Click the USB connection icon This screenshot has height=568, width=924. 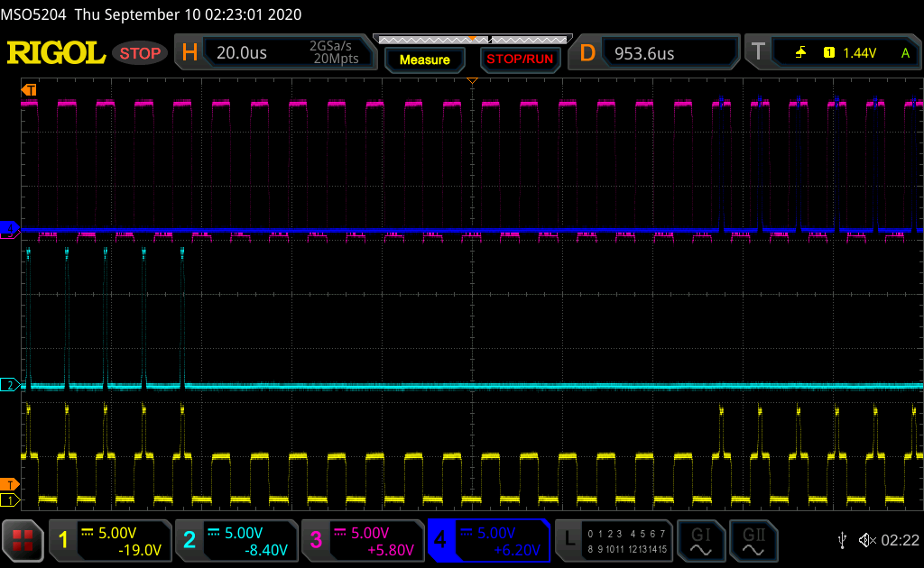(842, 540)
